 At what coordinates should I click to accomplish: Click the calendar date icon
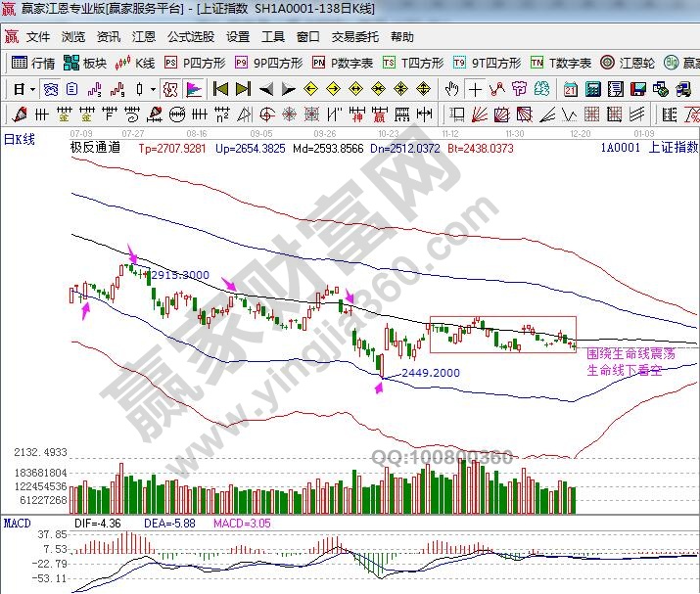click(570, 89)
